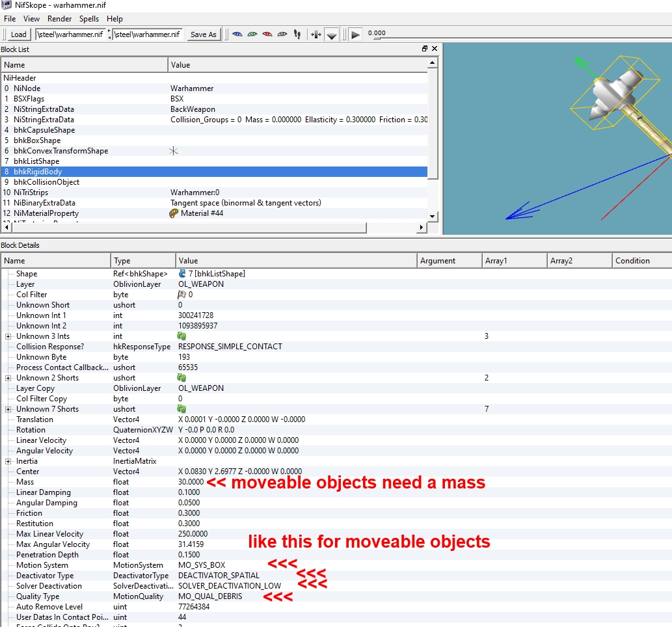Click Block List horizontal scroll right arrow
Image resolution: width=672 pixels, height=627 pixels.
[x=422, y=228]
